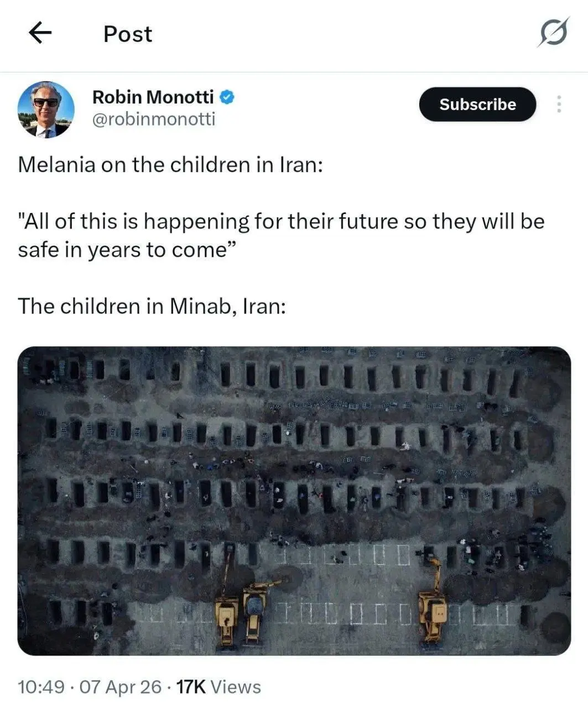Click the 10:49 post time
Viewport: 588px width, 708px height.
coord(41,687)
